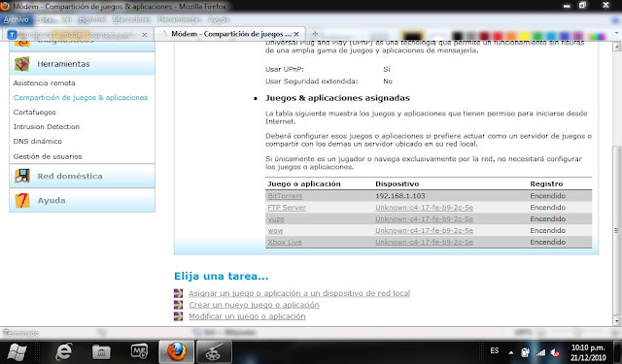Open the Archivo menu
The width and height of the screenshot is (622, 364).
[17, 19]
